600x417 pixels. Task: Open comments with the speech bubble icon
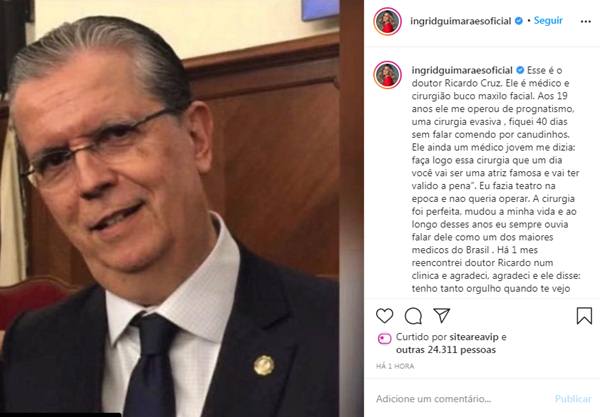click(413, 316)
